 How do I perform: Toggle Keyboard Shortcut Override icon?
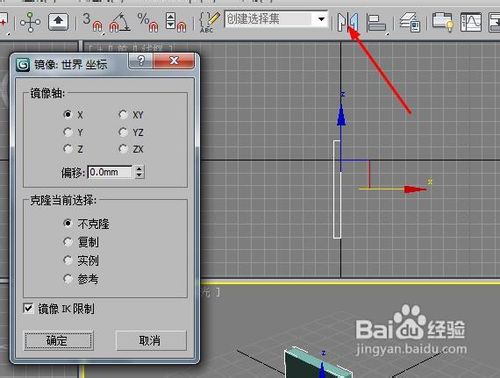pos(58,22)
